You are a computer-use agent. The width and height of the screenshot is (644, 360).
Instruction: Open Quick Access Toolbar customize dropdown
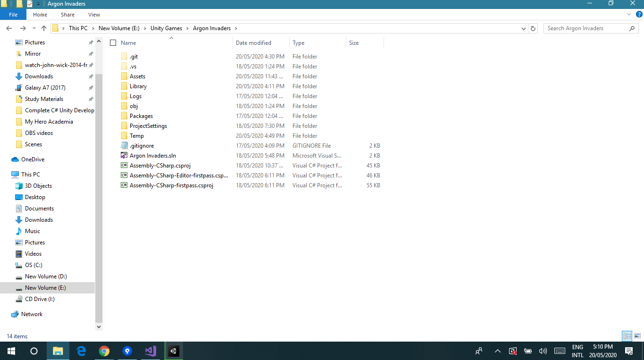click(x=39, y=4)
